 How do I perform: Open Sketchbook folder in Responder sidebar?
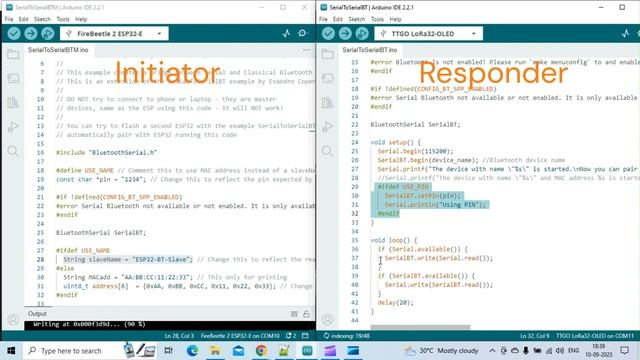(x=327, y=54)
